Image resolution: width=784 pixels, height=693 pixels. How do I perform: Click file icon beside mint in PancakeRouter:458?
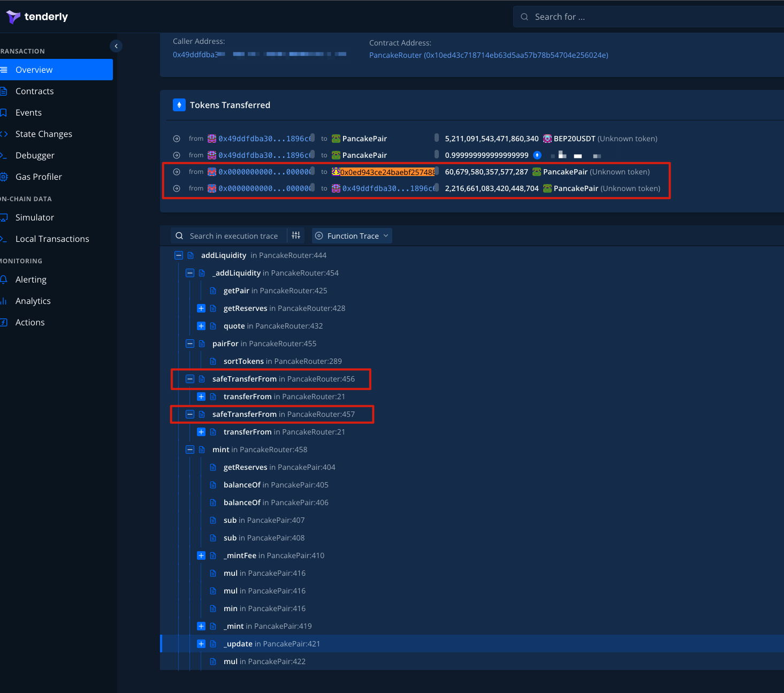(202, 450)
